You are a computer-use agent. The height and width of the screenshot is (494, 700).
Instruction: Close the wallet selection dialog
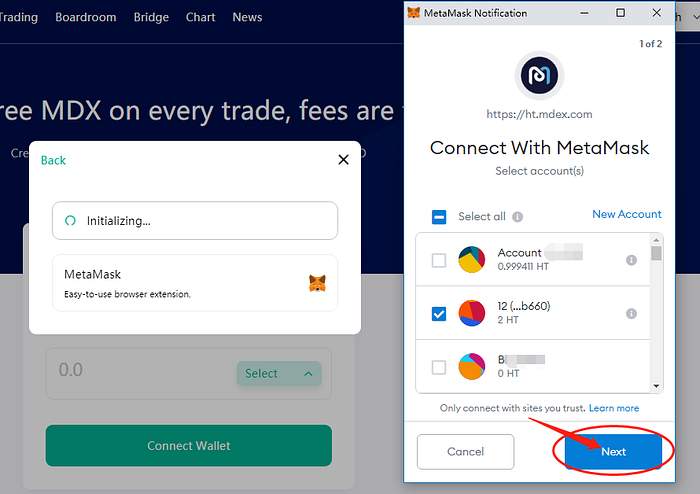tap(343, 160)
